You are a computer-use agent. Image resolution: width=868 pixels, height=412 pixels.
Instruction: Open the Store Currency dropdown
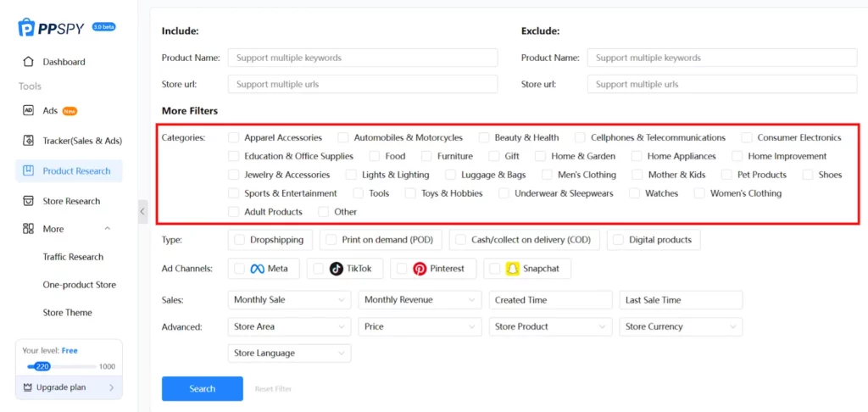tap(681, 326)
